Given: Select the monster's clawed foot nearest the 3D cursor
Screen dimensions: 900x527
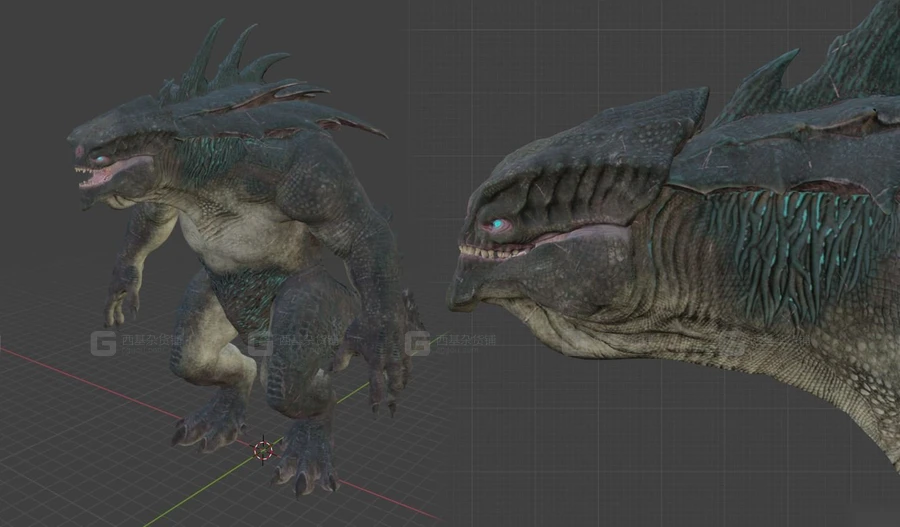Looking at the screenshot, I should click(x=305, y=460).
